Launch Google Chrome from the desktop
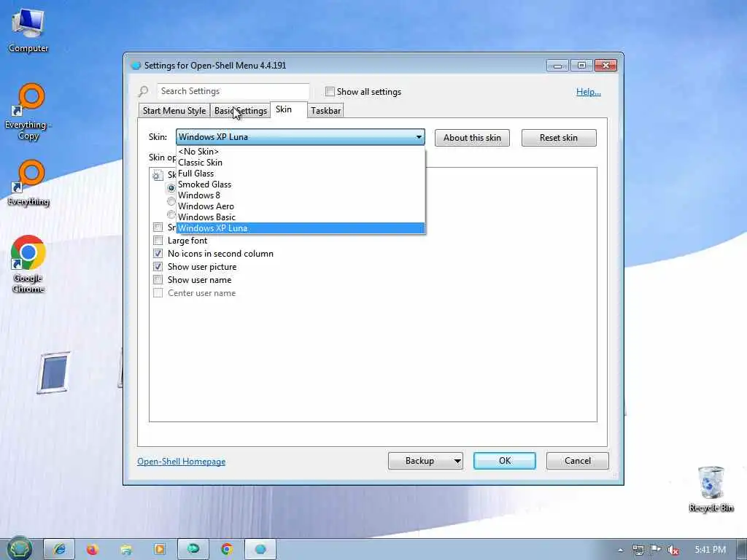Screen dimensions: 747x560 click(28, 264)
